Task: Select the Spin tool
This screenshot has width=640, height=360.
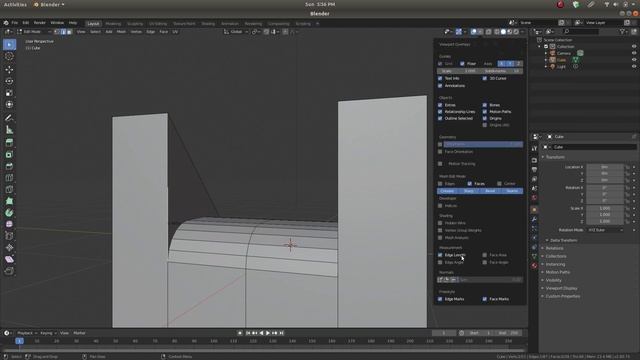Action: (9, 213)
